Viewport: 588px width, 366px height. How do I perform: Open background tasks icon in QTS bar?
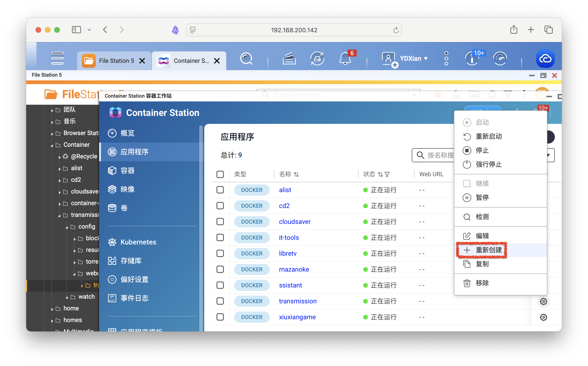(x=289, y=58)
